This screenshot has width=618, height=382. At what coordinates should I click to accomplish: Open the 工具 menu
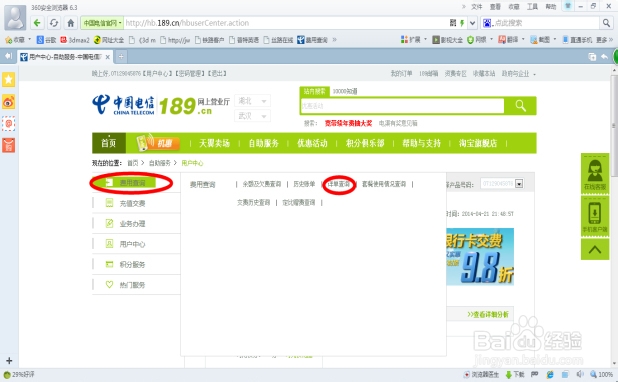(532, 7)
